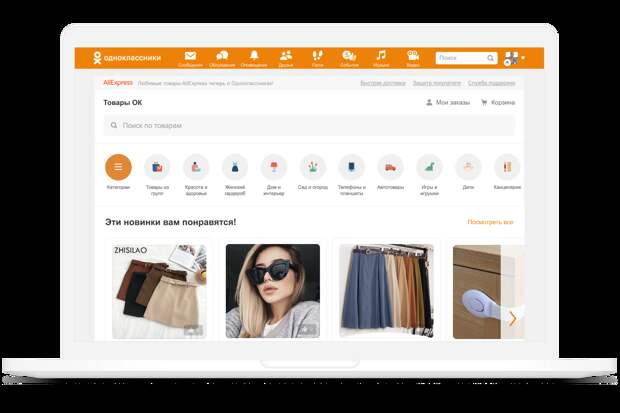Select the Garden category plant icon

(x=313, y=167)
